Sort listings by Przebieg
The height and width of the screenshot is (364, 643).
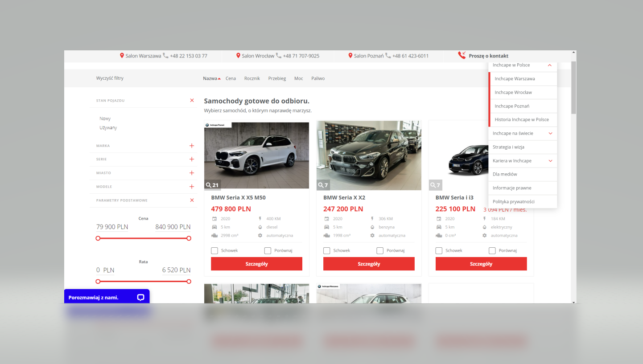(x=277, y=78)
